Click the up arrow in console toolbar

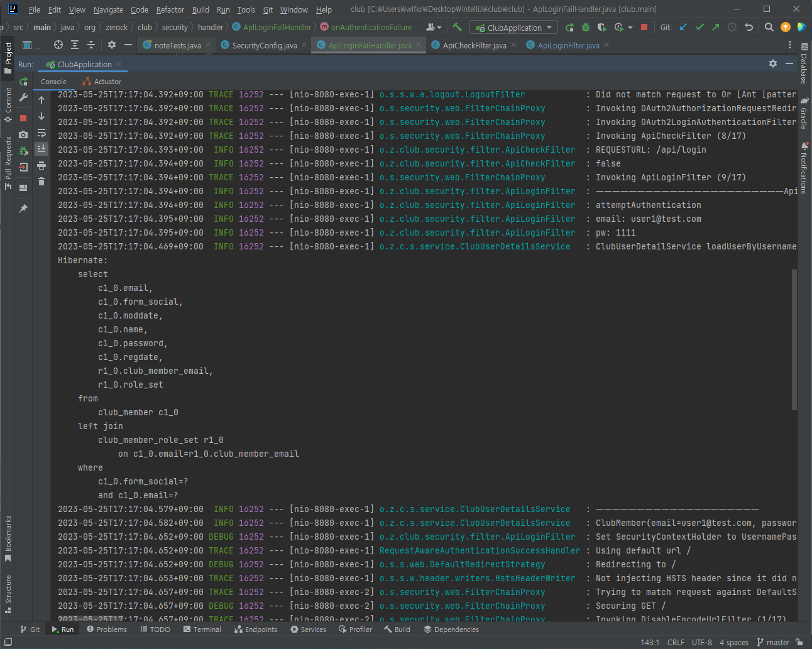pos(41,100)
